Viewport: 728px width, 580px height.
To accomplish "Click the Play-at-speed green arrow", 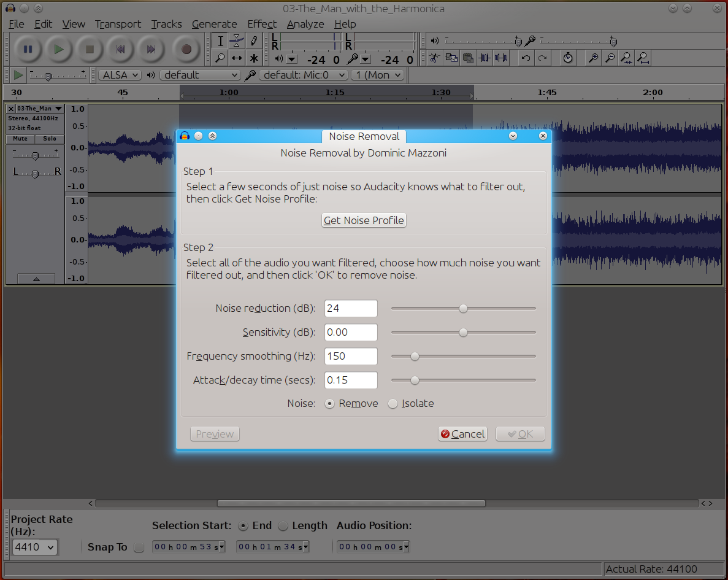I will click(18, 75).
